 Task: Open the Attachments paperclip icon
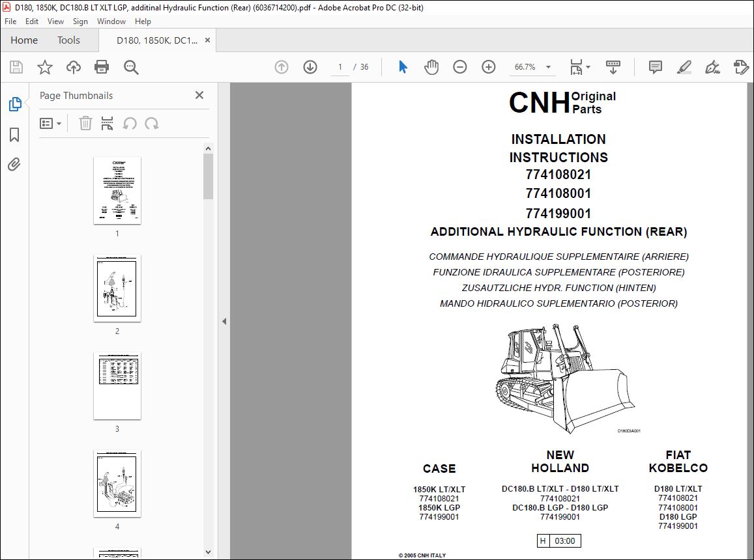(14, 164)
